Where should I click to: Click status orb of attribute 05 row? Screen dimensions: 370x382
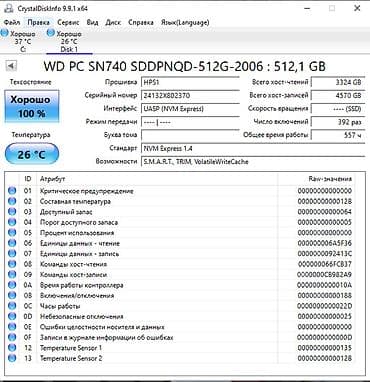(x=12, y=233)
